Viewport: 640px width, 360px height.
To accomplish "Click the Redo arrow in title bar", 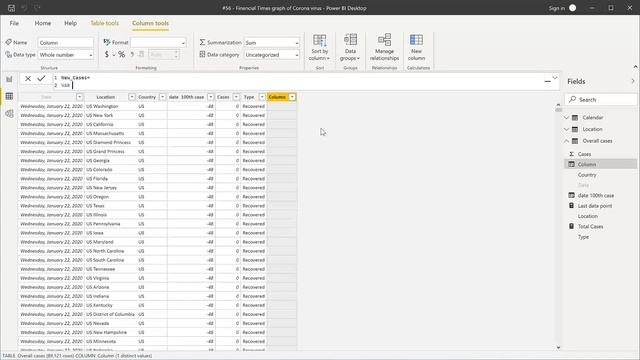I will [37, 8].
